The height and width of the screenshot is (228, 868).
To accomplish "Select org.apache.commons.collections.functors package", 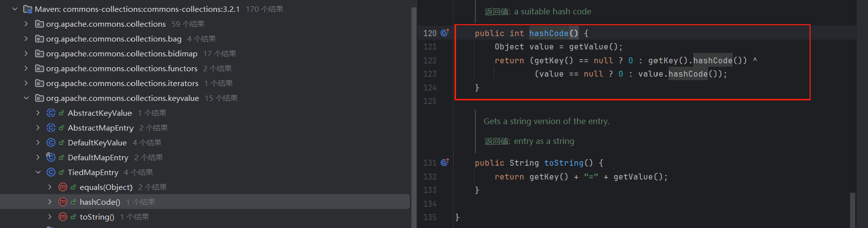I will [121, 68].
